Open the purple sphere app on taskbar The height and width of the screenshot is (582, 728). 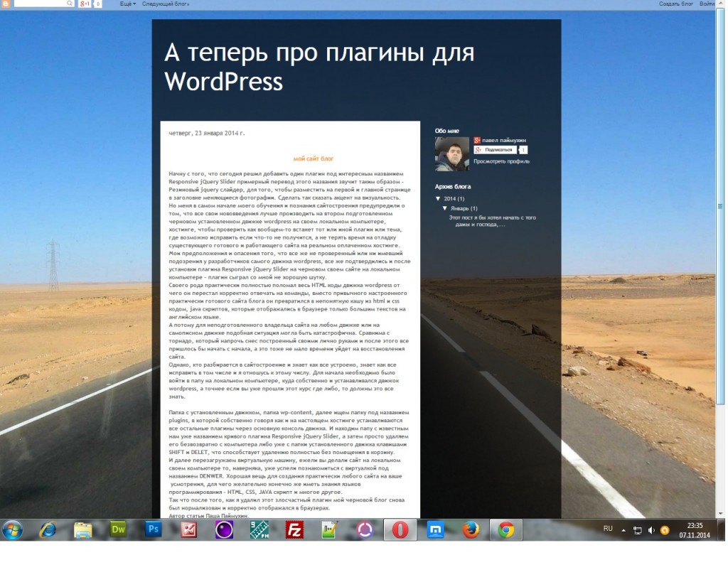[x=224, y=530]
